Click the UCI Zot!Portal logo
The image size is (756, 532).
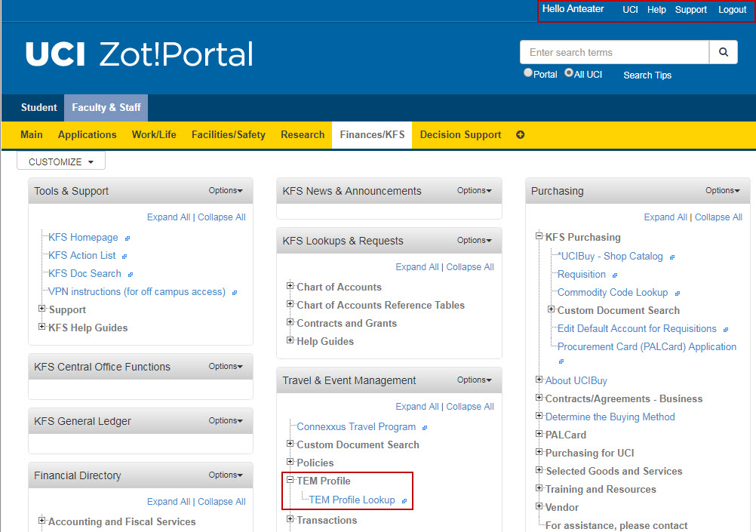pyautogui.click(x=140, y=54)
